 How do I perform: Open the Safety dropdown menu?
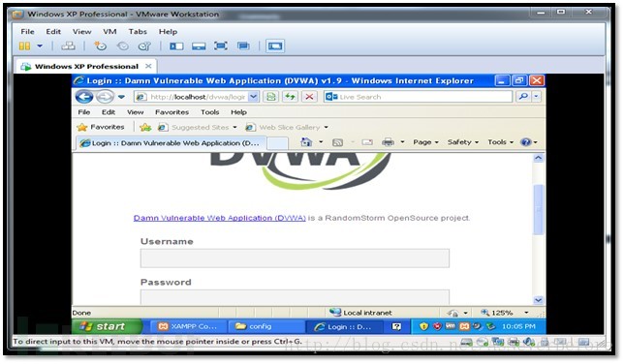(462, 142)
